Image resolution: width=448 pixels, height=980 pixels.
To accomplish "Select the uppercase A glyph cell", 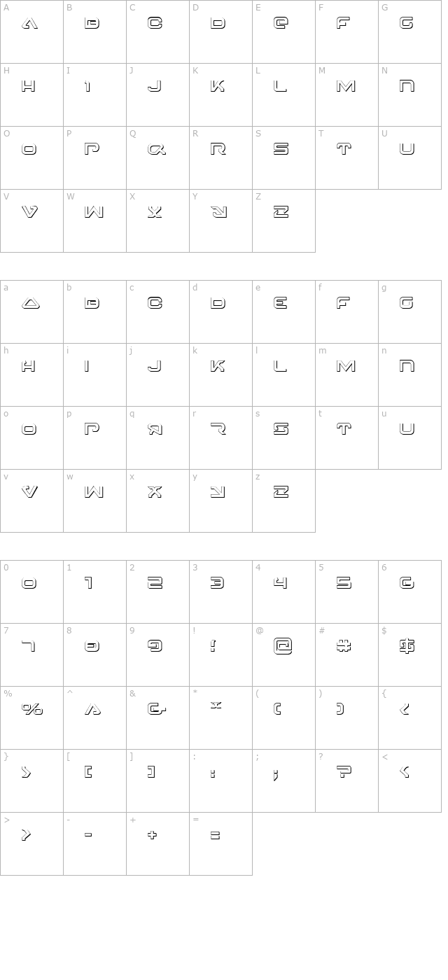I will click(x=31, y=31).
